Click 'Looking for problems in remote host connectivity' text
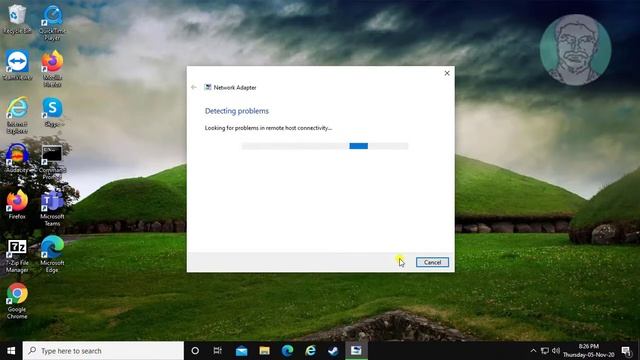The width and height of the screenshot is (640, 360). (268, 128)
